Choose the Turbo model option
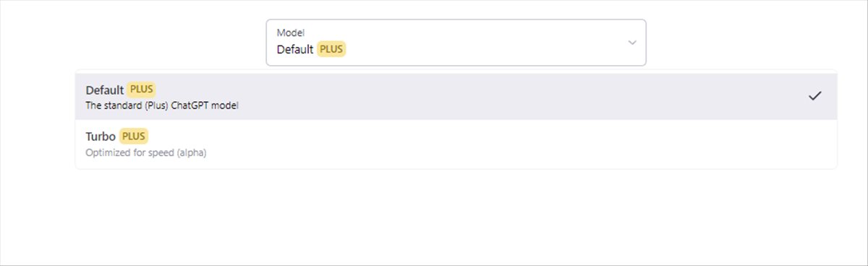This screenshot has width=868, height=266. pos(456,143)
